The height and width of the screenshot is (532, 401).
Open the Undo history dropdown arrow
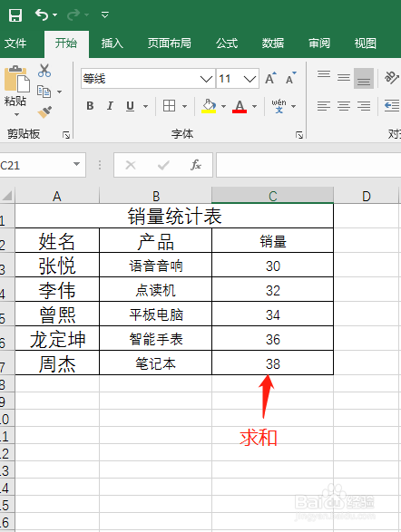pos(55,15)
